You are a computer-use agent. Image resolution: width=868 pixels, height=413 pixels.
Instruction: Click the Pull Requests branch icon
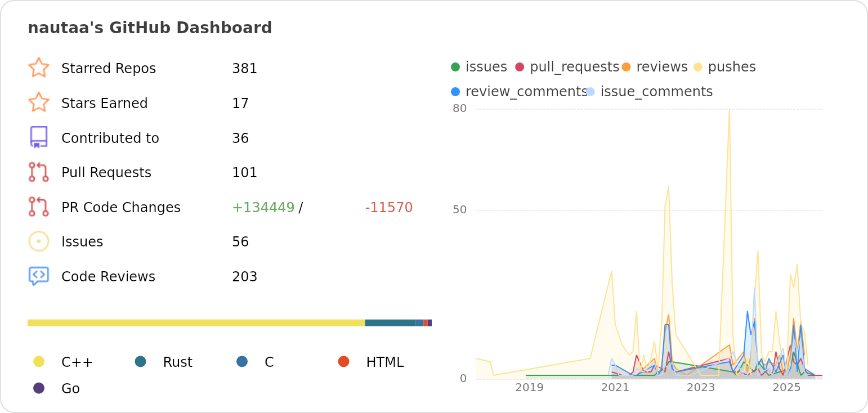pos(38,172)
